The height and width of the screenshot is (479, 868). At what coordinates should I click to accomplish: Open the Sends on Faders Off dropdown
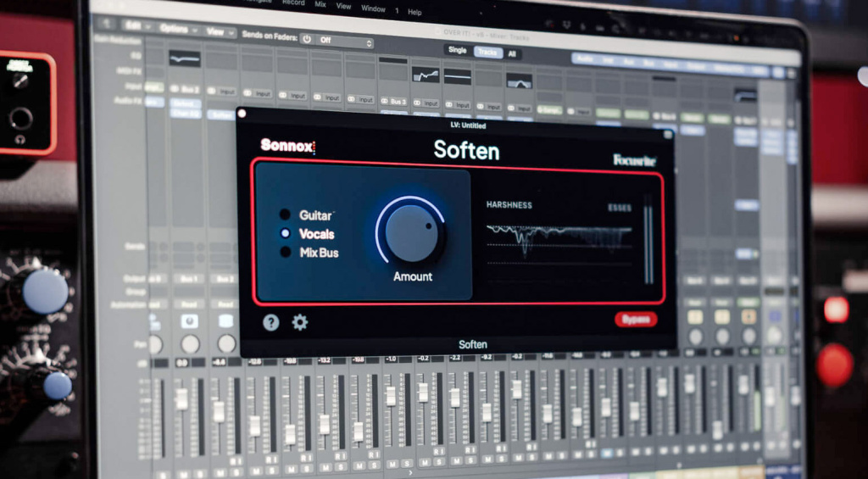344,41
